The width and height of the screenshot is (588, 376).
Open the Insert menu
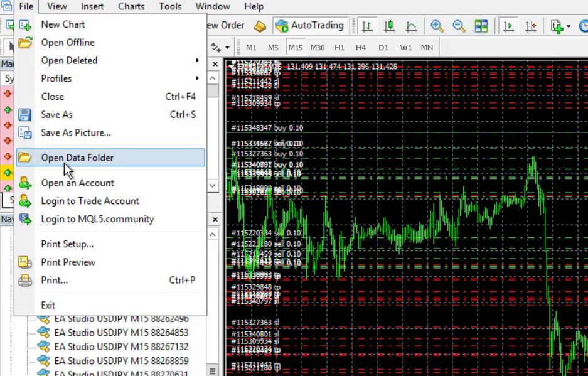point(92,6)
